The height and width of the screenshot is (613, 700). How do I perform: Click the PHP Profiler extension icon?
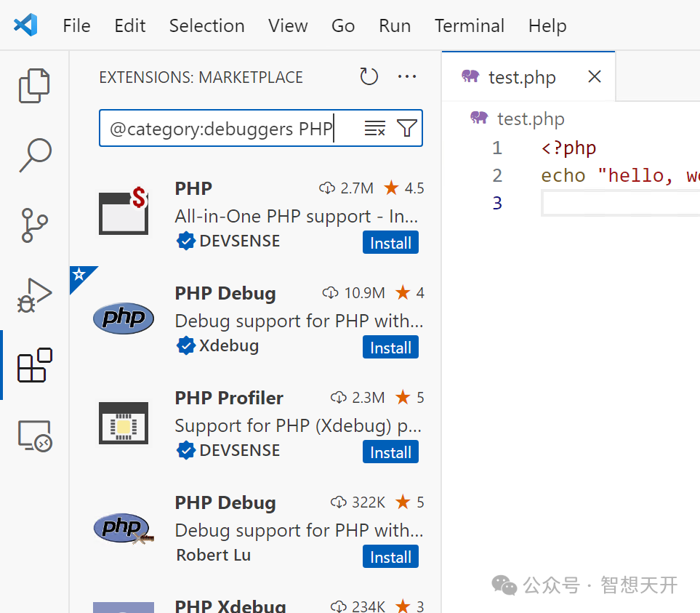(x=124, y=422)
